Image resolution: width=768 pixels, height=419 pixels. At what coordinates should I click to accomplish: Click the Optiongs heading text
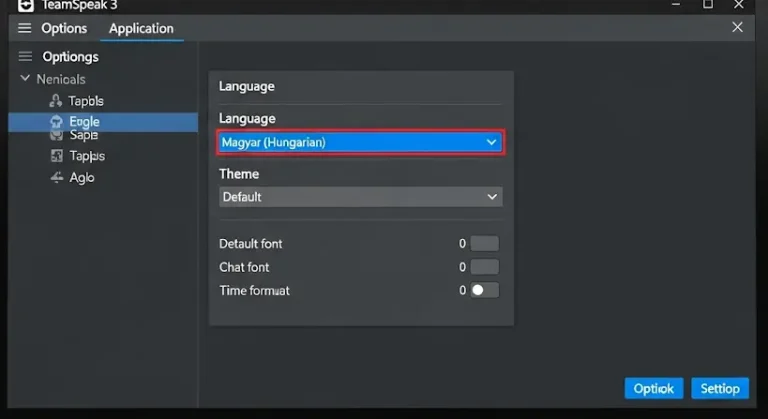pyautogui.click(x=71, y=57)
